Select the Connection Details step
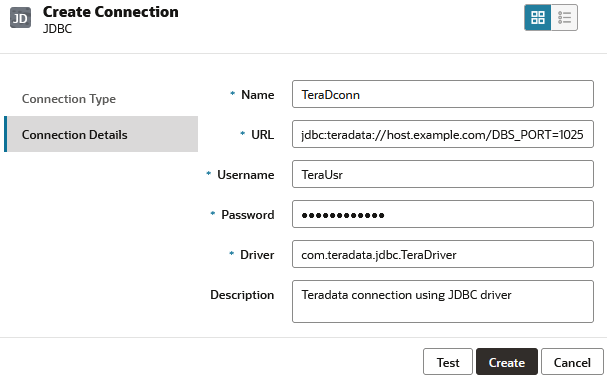Viewport: 607px width, 377px height. 101,134
